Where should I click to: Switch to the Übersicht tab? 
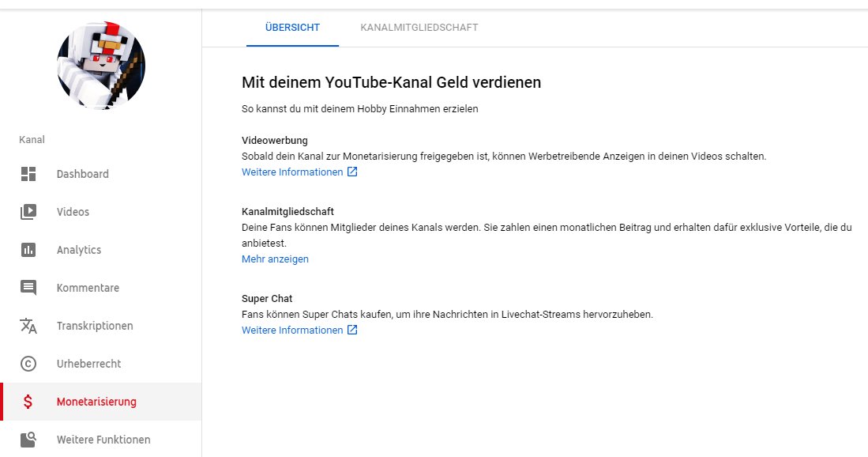[292, 28]
